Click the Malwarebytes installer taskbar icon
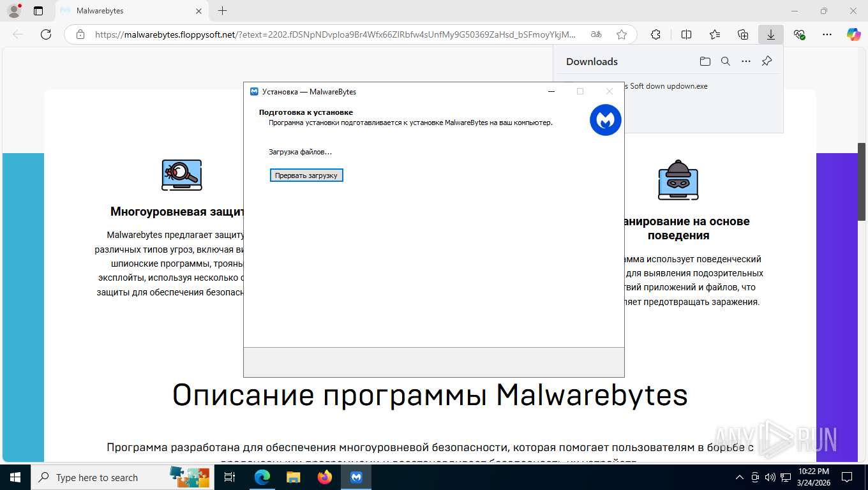Viewport: 868px width, 490px height. (356, 477)
